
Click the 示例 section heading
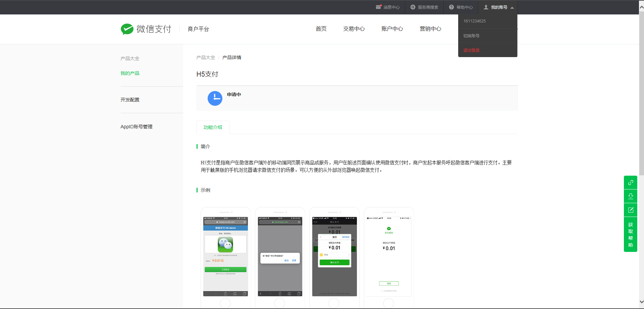[205, 190]
